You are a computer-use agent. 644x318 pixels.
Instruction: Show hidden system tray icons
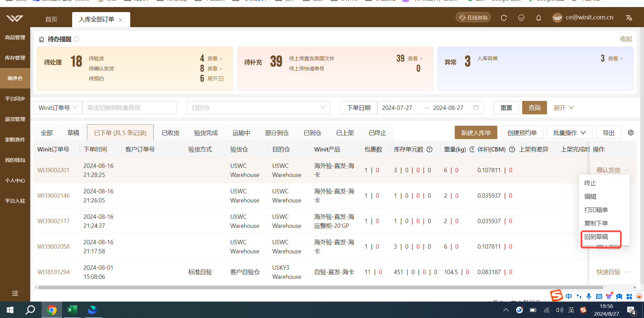pyautogui.click(x=506, y=310)
